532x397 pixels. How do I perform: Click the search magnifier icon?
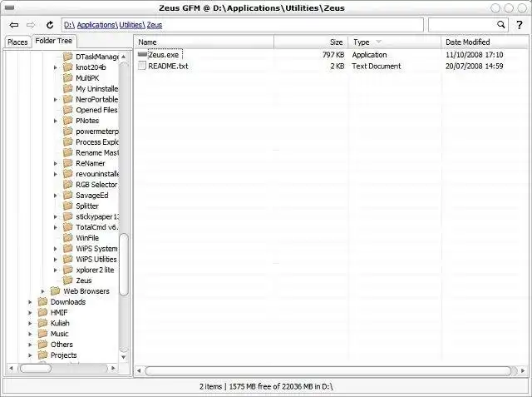(x=500, y=24)
